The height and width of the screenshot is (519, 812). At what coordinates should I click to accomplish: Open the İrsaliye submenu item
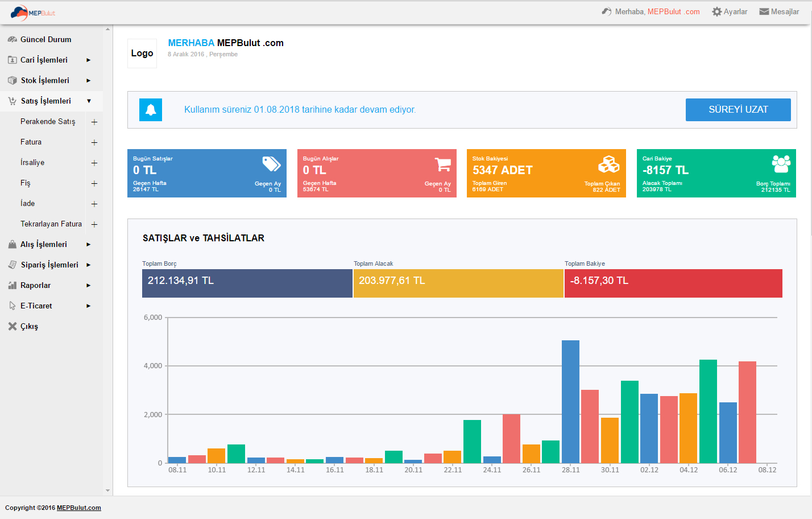[32, 162]
